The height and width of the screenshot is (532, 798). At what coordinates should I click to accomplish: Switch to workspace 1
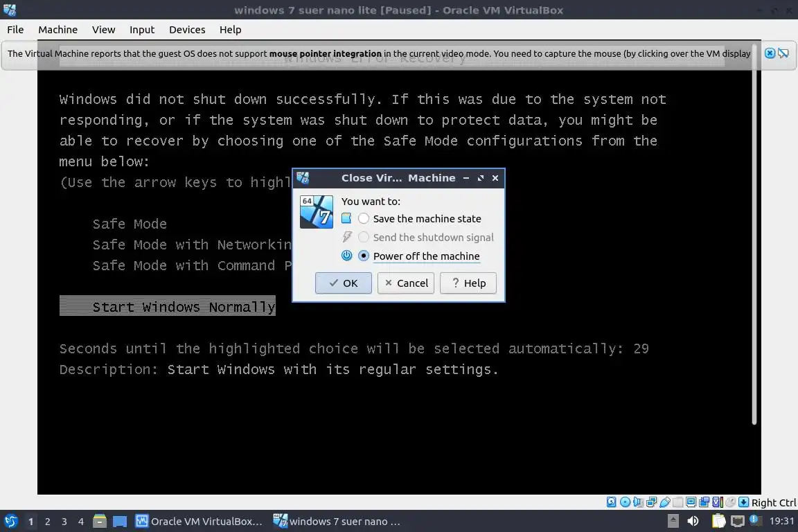coord(31,522)
